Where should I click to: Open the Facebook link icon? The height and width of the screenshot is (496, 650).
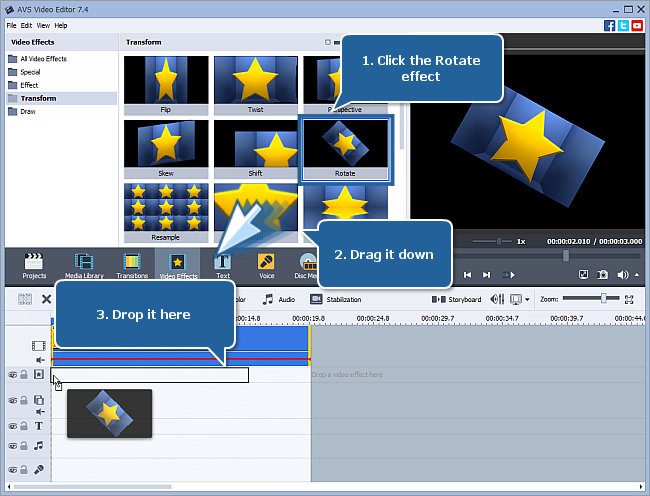(x=609, y=26)
